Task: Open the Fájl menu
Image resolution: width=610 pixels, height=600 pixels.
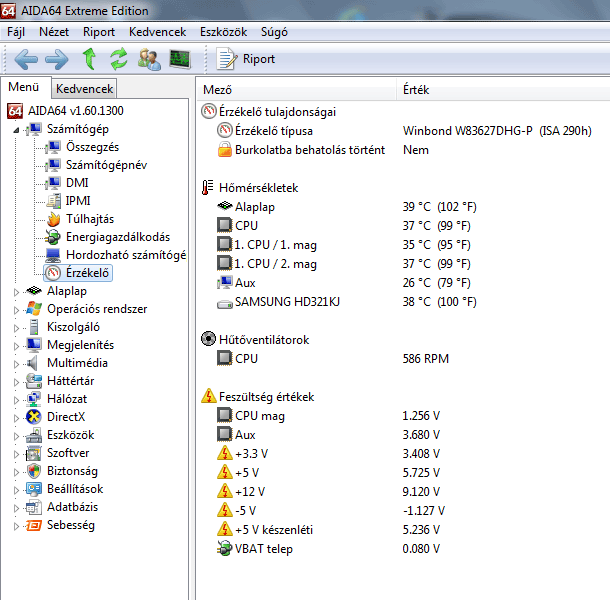Action: (16, 32)
